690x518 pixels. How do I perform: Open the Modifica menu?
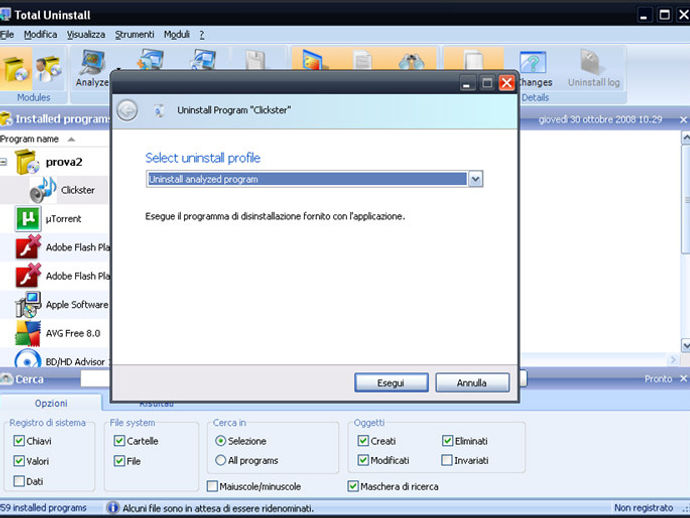[x=40, y=34]
